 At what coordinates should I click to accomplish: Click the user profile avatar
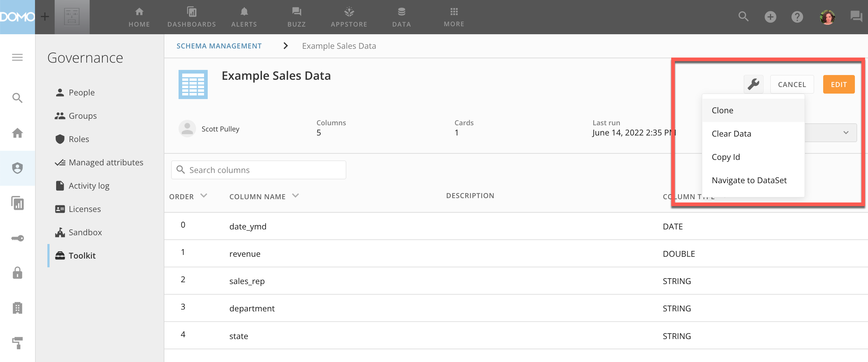click(x=827, y=17)
